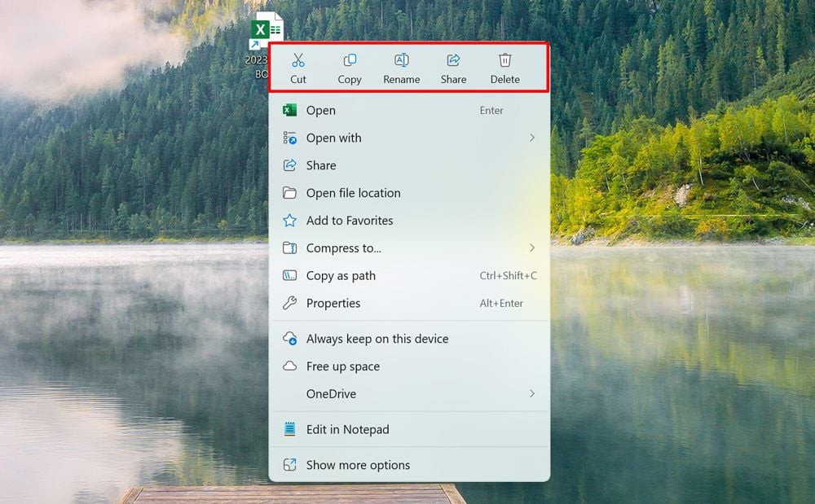This screenshot has width=815, height=504.
Task: Enable Always keep on this device
Action: [377, 339]
